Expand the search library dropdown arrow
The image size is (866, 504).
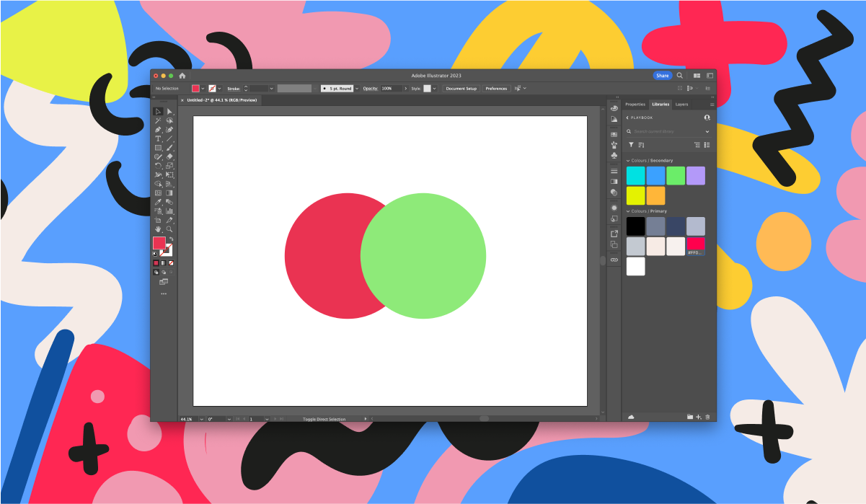(707, 131)
